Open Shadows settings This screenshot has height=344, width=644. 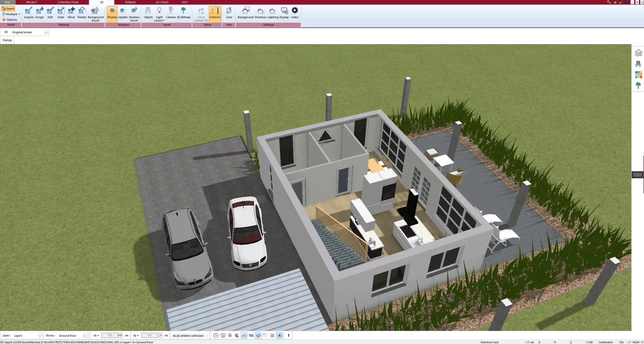tap(260, 13)
